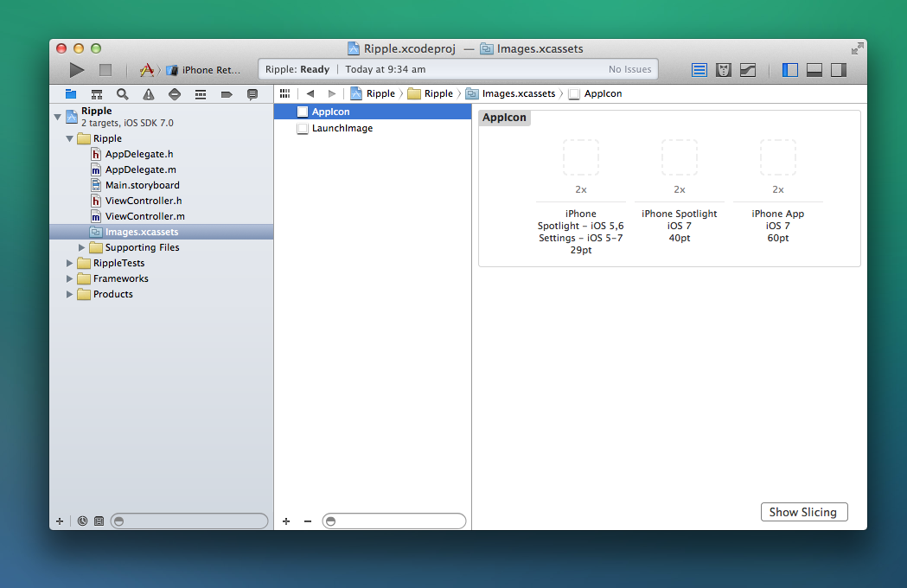Open the Log navigator speech-bubble icon

pos(252,94)
